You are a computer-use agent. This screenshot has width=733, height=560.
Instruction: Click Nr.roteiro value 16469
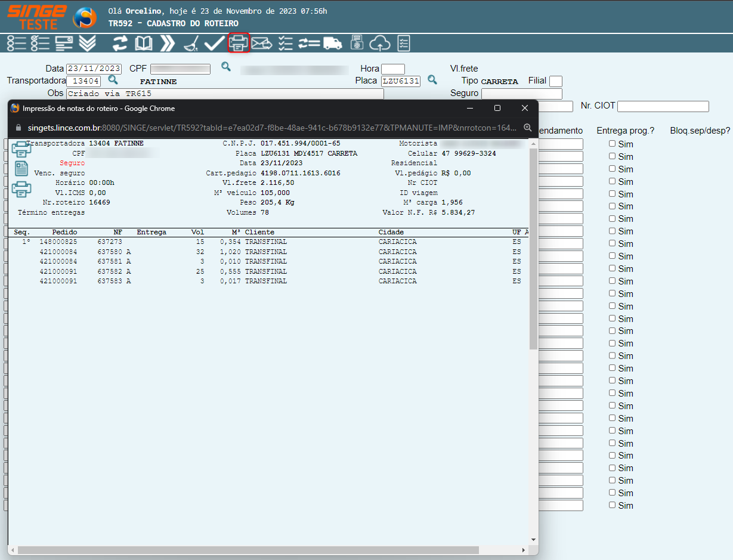pos(100,202)
